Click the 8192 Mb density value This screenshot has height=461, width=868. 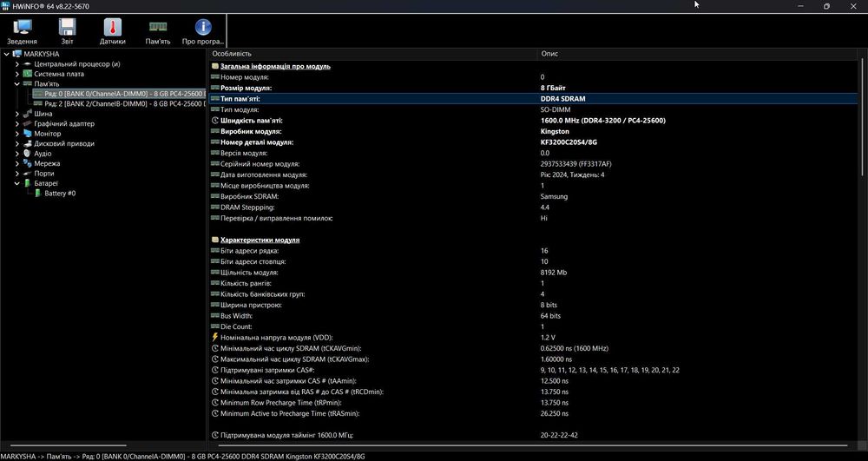(554, 273)
